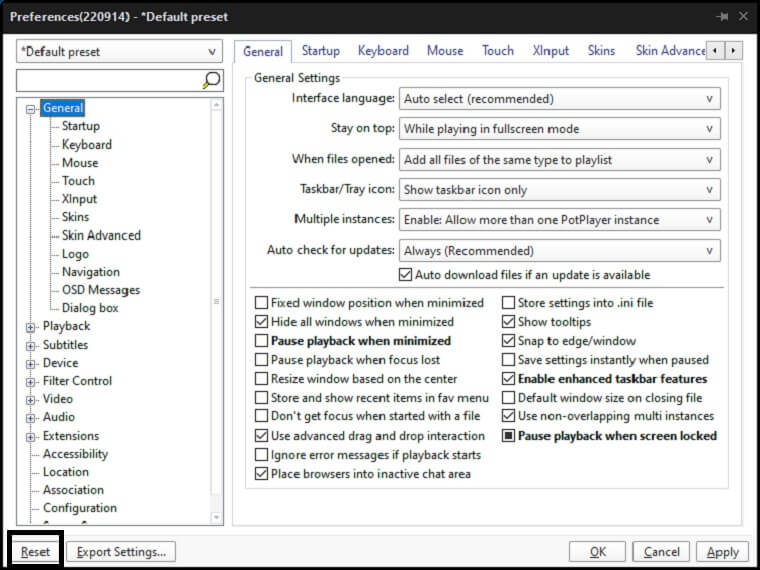Disable Use advanced drag and drop interaction
The height and width of the screenshot is (570, 760).
coord(261,436)
